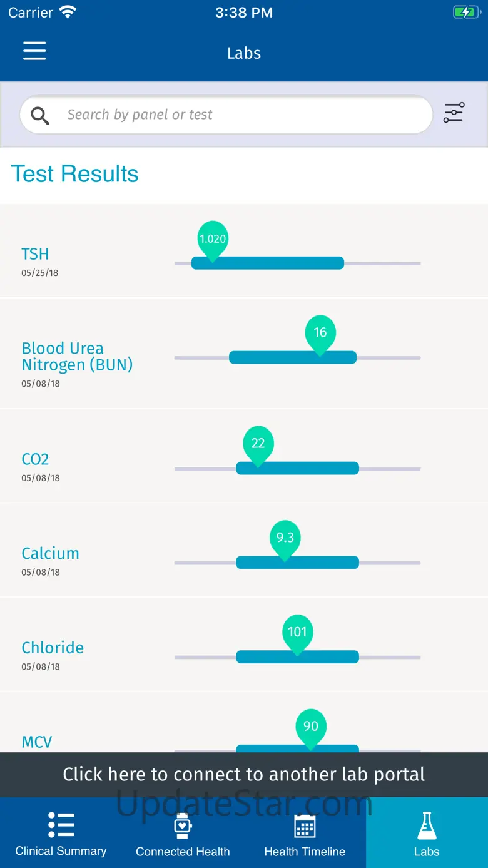This screenshot has width=488, height=868.
Task: Tap the filter sliders icon
Action: (454, 113)
